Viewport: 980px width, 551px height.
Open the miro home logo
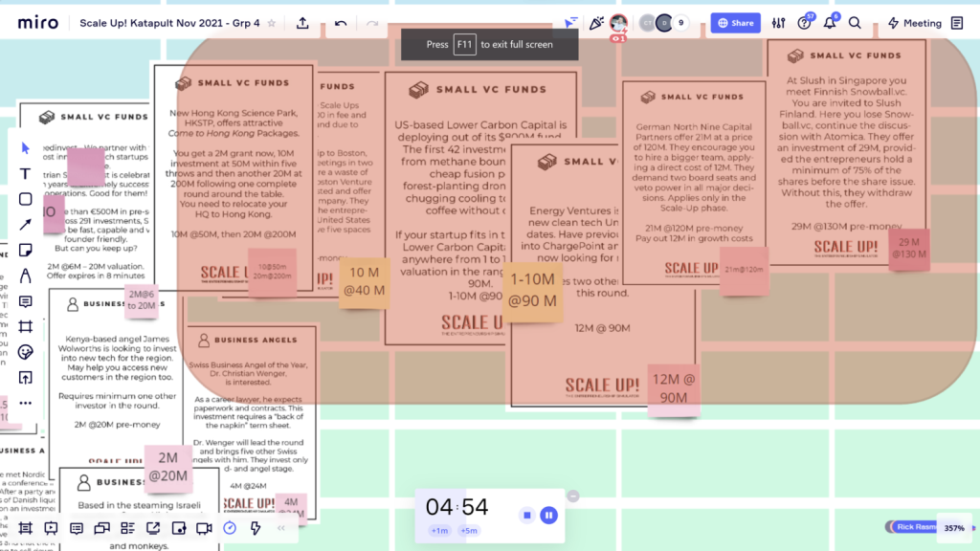pyautogui.click(x=38, y=23)
